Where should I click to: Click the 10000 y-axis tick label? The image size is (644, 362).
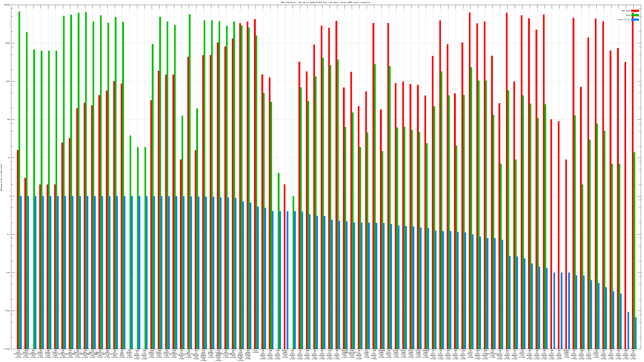(x=8, y=43)
